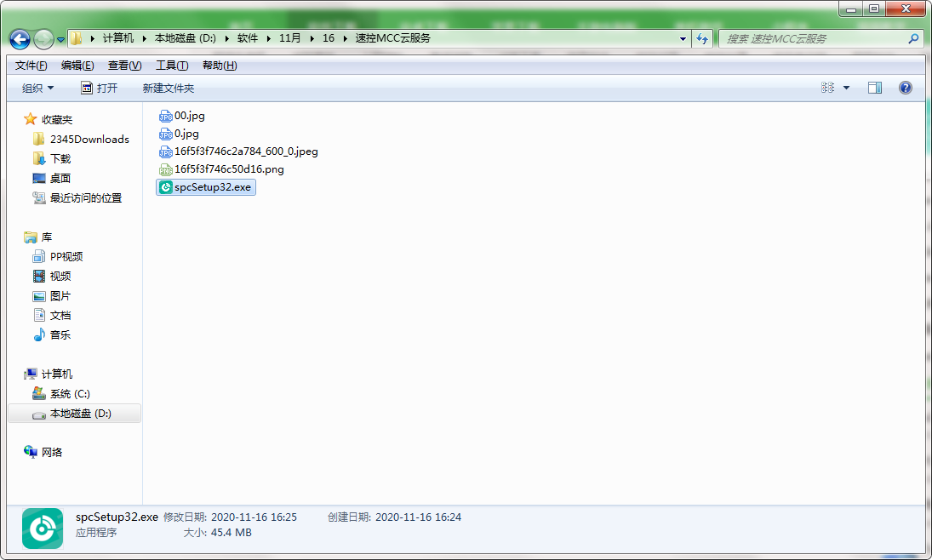Click the 打开 toolbar button
The height and width of the screenshot is (560, 932).
[100, 88]
